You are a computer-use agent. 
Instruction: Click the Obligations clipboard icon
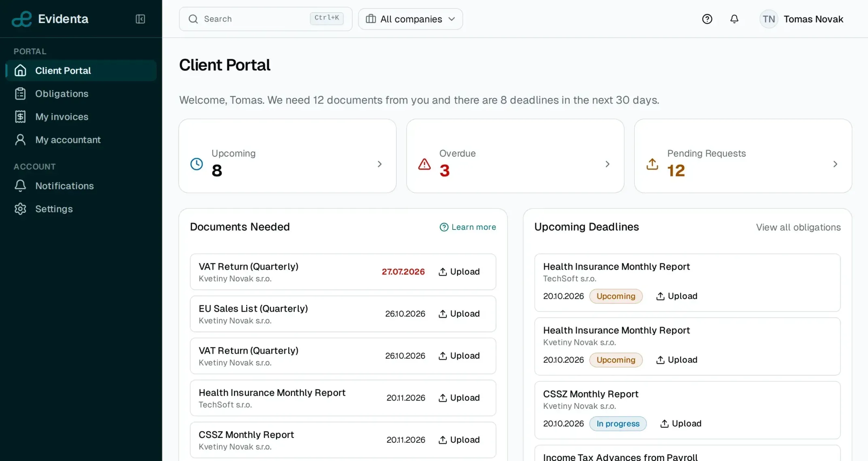(20, 93)
